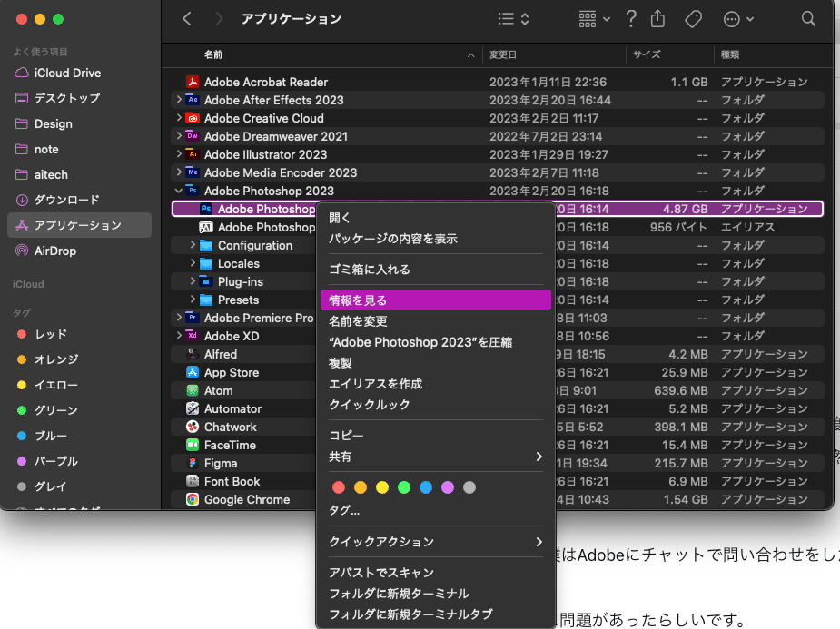Expand the Adobe XD folder
Screen dimensions: 840x629
178,336
